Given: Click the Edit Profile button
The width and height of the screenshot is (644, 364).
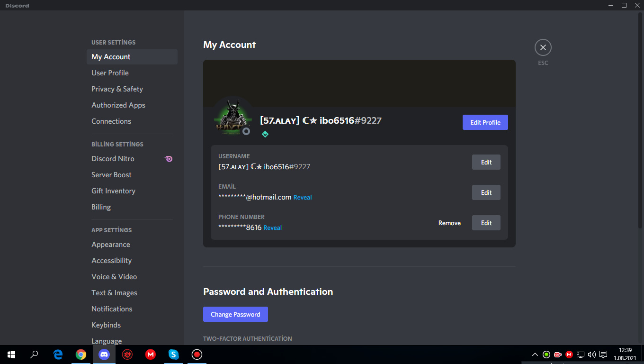Looking at the screenshot, I should point(485,122).
